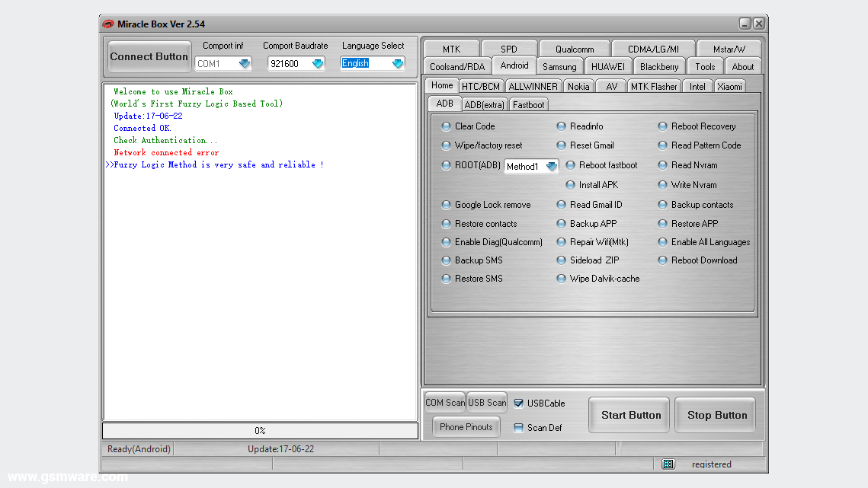The width and height of the screenshot is (868, 488).
Task: Click the 0% progress bar
Action: (x=260, y=430)
